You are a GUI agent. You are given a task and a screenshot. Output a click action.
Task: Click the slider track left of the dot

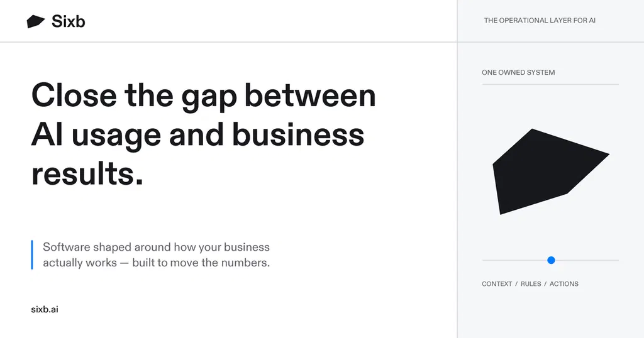click(514, 260)
